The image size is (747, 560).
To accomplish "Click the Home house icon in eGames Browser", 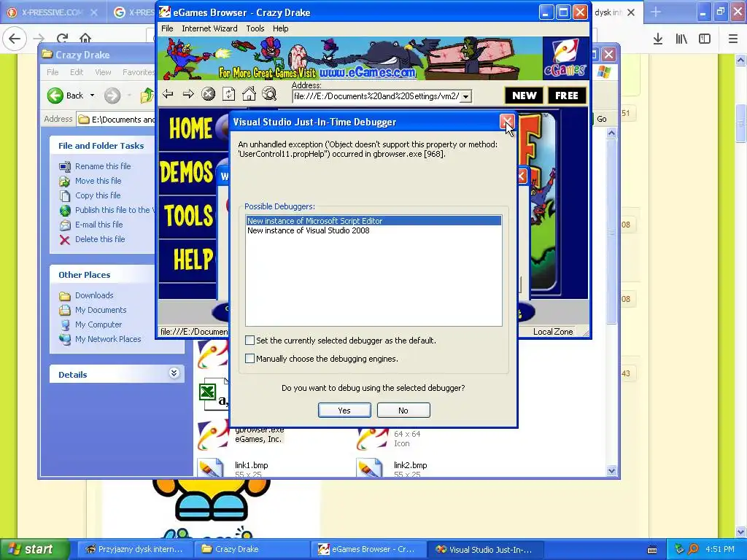I will tap(249, 94).
